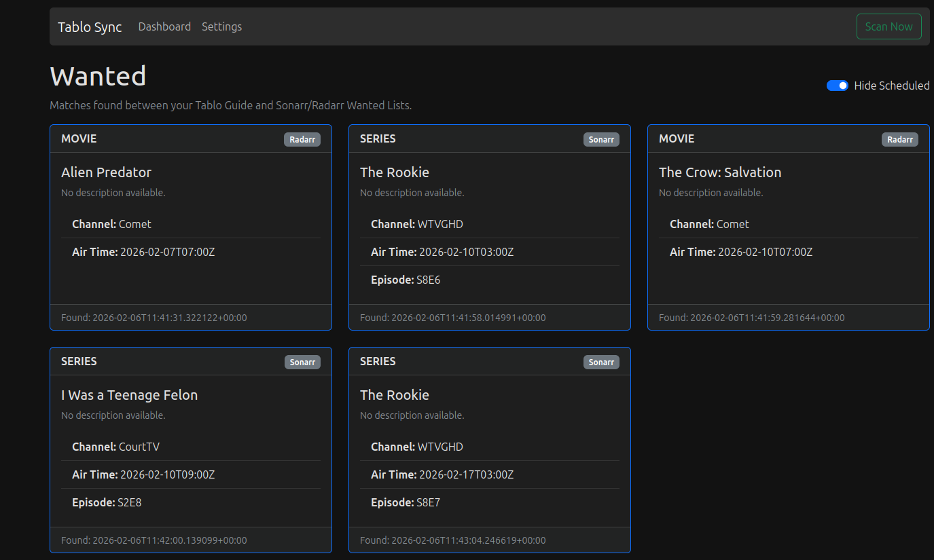Click Episode S2E8 row of Teenage Felon
The width and height of the screenshot is (934, 560).
107,502
